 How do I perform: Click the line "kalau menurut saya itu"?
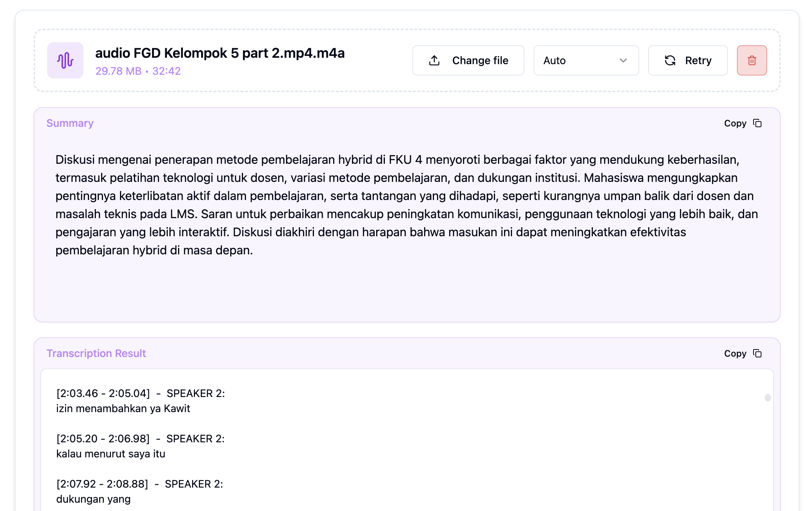pyautogui.click(x=111, y=454)
